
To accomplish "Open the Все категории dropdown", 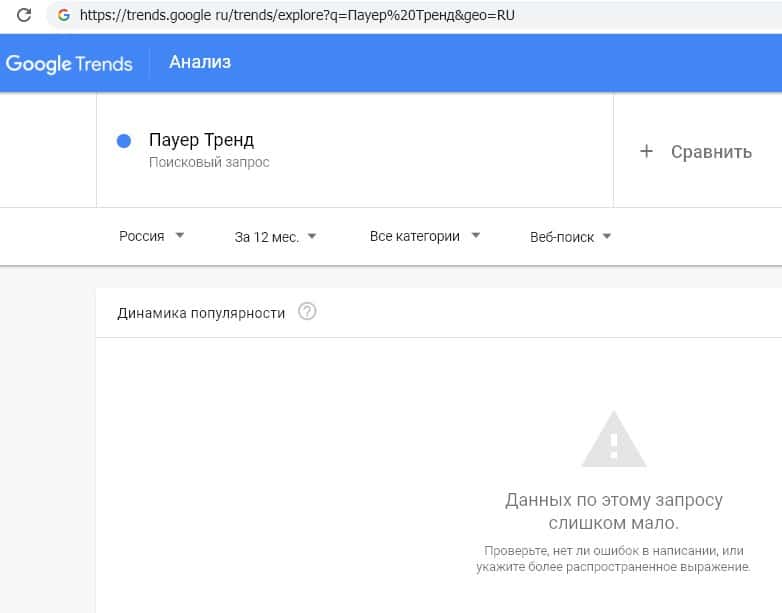I will coord(425,236).
